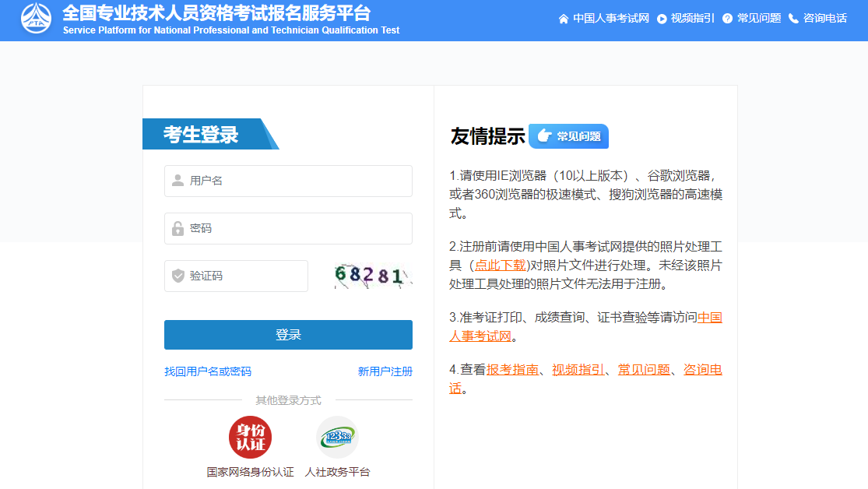868x489 pixels.
Task: Click the shield icon in the captcha field
Action: tap(177, 276)
